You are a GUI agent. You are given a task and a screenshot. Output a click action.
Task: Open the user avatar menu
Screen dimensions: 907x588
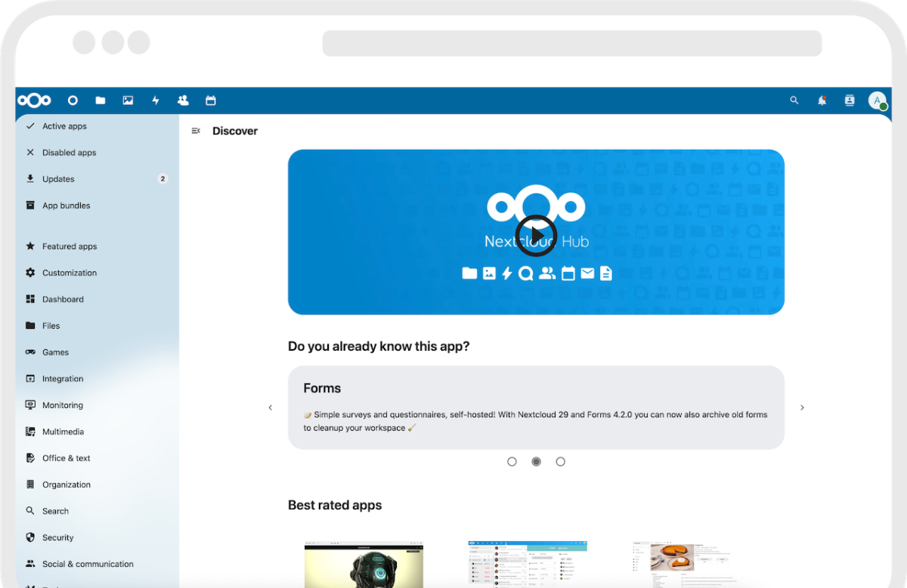point(877,101)
